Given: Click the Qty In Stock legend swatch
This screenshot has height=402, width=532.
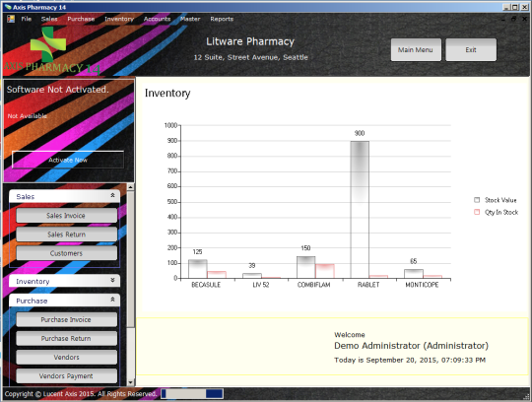Looking at the screenshot, I should (x=477, y=212).
